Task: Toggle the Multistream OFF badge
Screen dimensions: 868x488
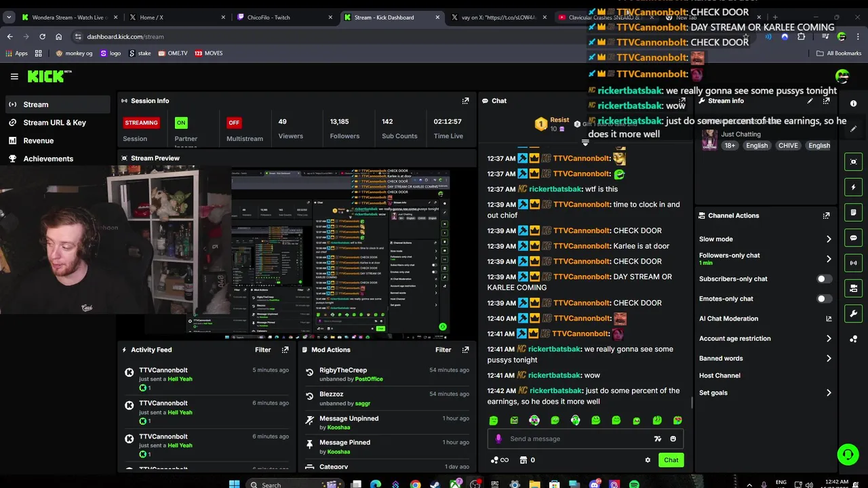Action: (234, 123)
